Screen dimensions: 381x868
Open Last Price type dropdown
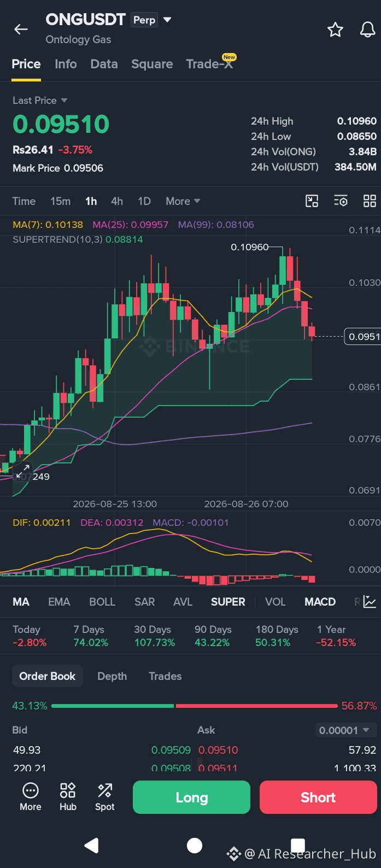(40, 101)
